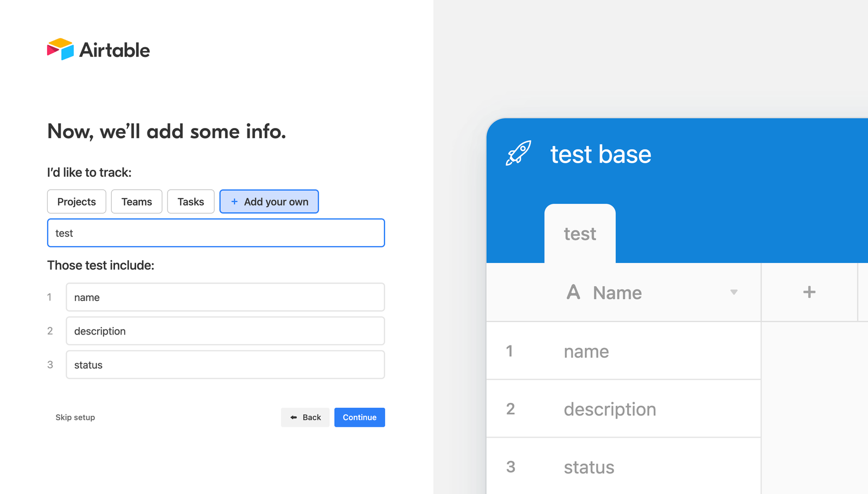
Task: Click the Airtable logo
Action: (98, 49)
